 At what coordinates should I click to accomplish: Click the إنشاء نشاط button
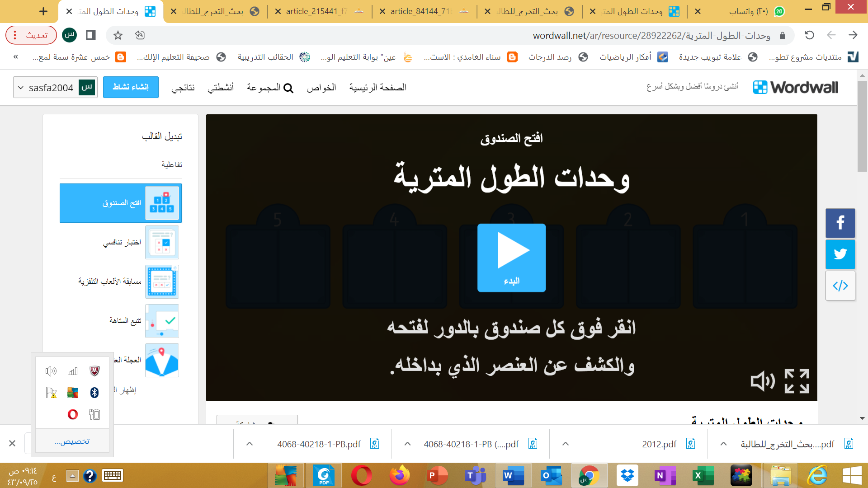click(x=131, y=87)
